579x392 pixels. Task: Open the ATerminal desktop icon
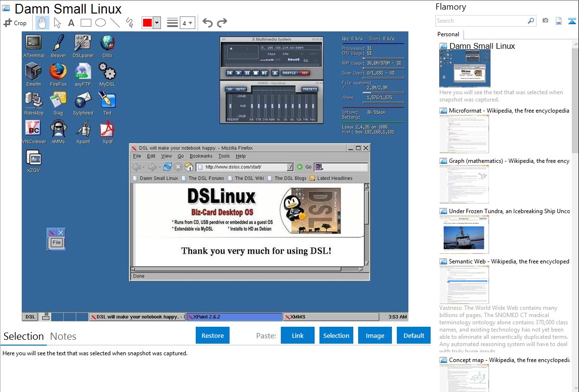click(x=34, y=46)
